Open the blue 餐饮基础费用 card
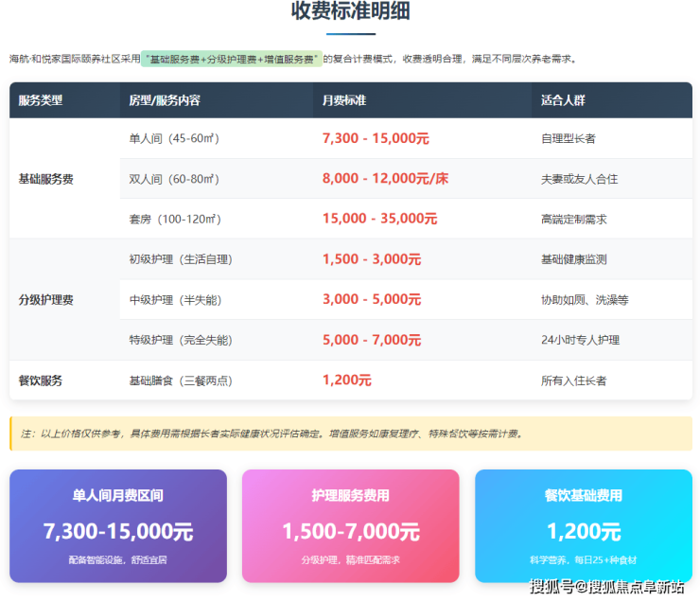The width and height of the screenshot is (700, 602). [x=583, y=526]
